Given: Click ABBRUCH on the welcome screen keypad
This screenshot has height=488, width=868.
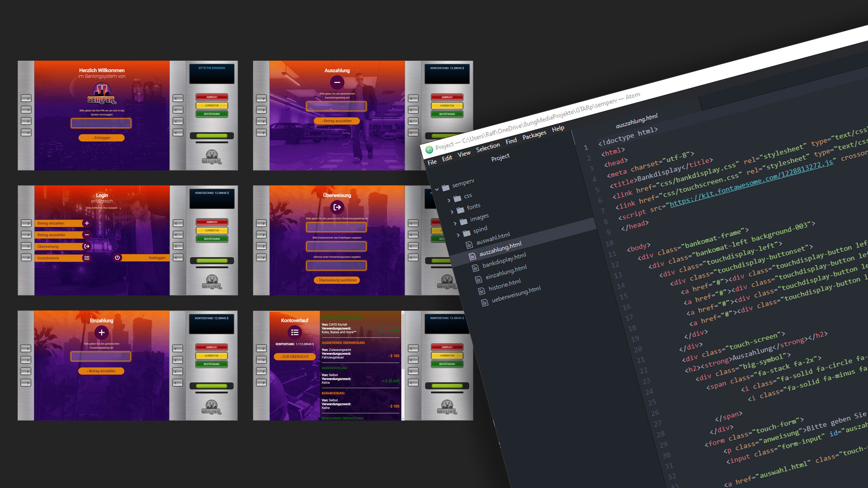Looking at the screenshot, I should pyautogui.click(x=212, y=97).
